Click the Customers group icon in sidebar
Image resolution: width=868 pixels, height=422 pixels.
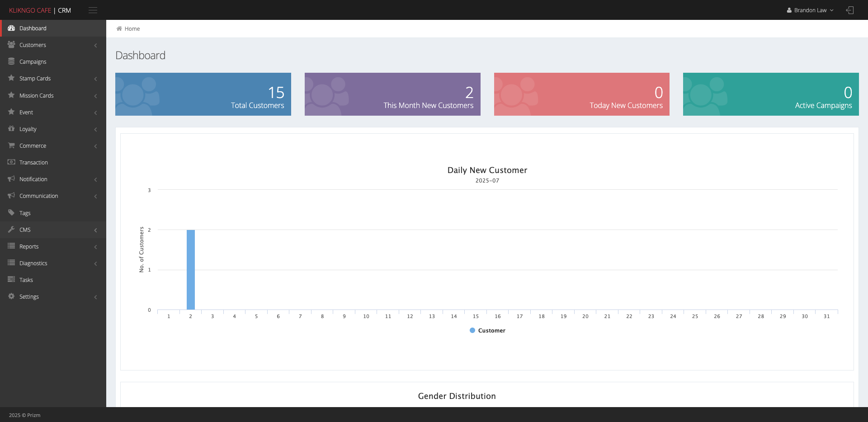click(11, 45)
